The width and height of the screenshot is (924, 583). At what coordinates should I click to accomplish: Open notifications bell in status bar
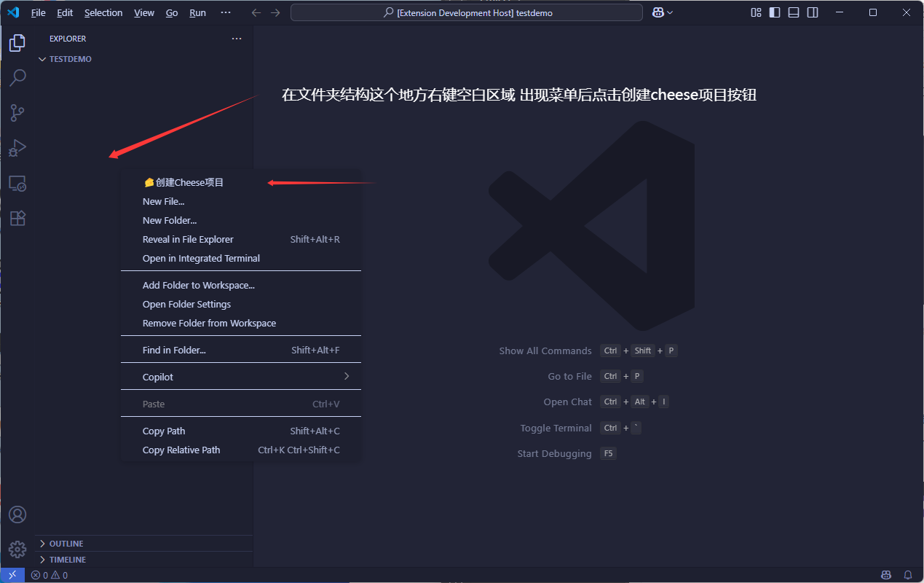click(x=908, y=575)
